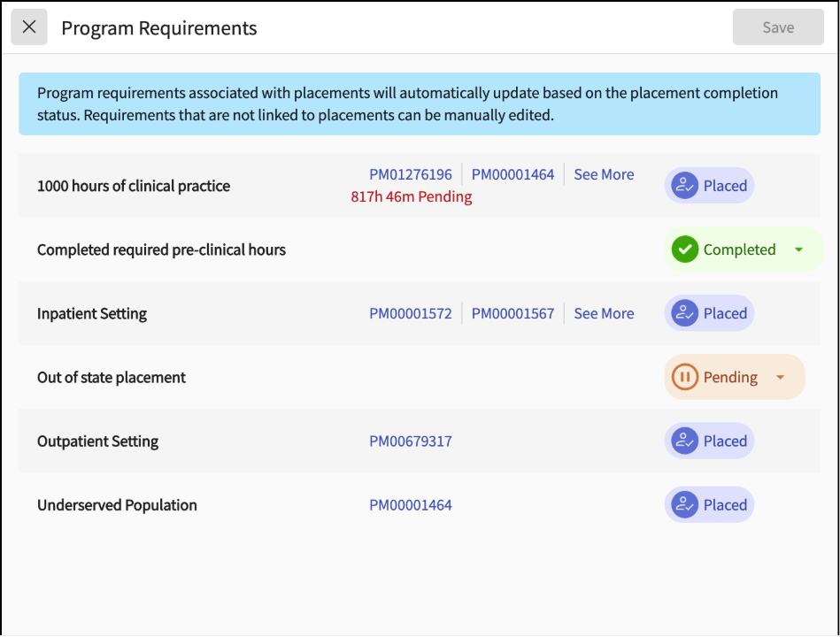Click the orange Pending pause icon
This screenshot has height=637, width=840.
tap(684, 377)
